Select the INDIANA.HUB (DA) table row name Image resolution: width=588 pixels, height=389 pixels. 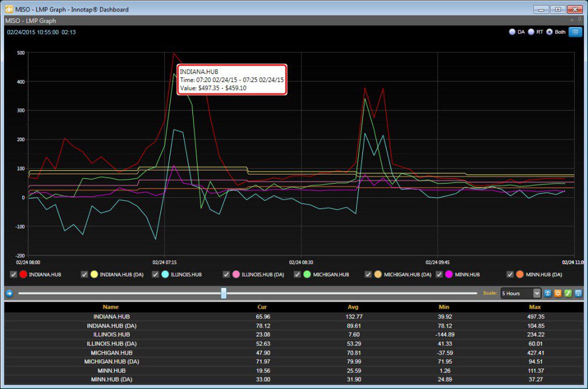tap(111, 326)
